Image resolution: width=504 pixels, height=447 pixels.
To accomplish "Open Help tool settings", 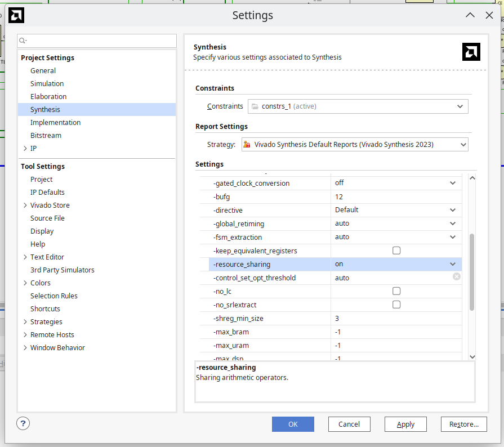I will (x=38, y=244).
